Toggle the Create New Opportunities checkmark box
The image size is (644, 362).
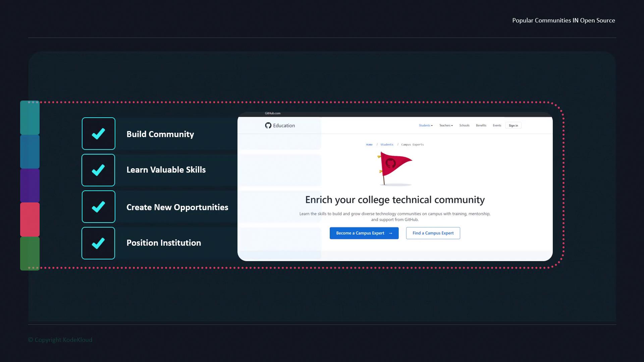(98, 207)
